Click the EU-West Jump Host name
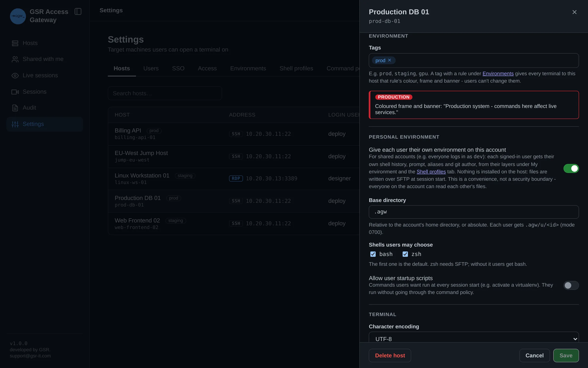 (x=141, y=153)
